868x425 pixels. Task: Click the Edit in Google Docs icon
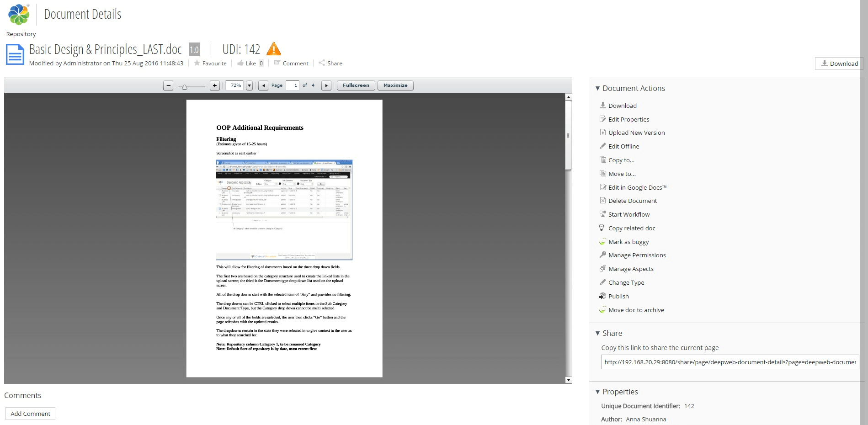[x=602, y=187]
